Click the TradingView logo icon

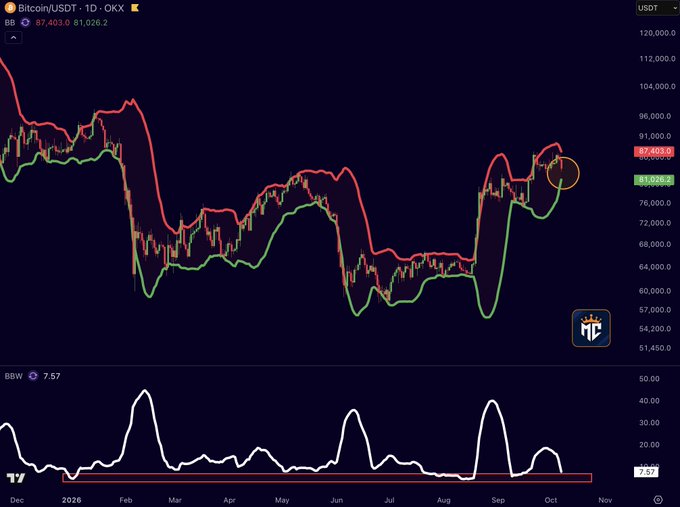[x=16, y=478]
